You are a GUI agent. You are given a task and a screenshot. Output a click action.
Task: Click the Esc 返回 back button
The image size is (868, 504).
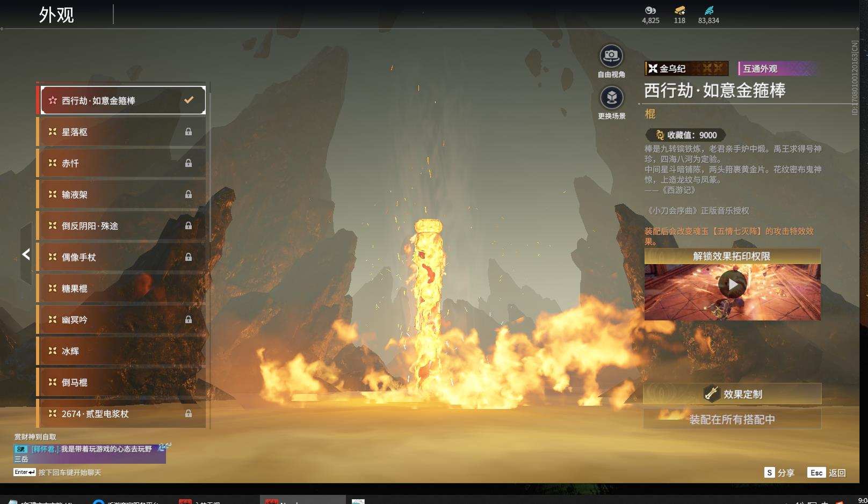tap(827, 472)
